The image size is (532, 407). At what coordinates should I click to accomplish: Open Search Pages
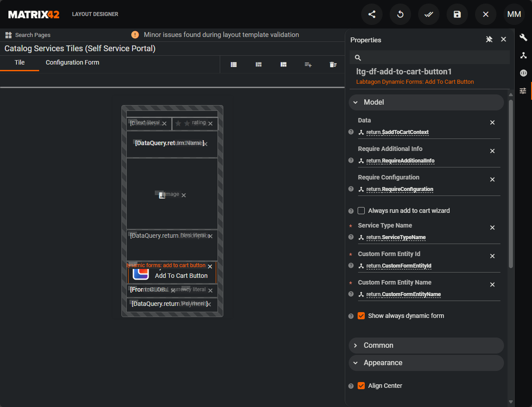point(28,35)
